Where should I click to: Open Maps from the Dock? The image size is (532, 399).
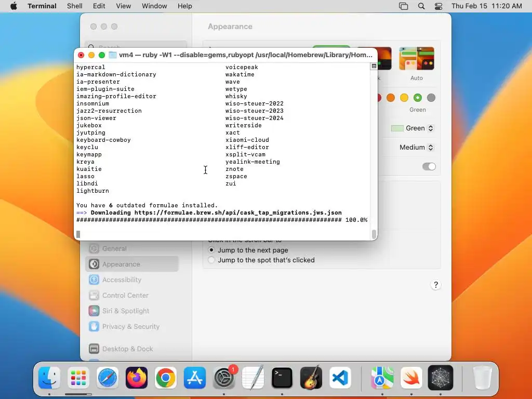382,378
